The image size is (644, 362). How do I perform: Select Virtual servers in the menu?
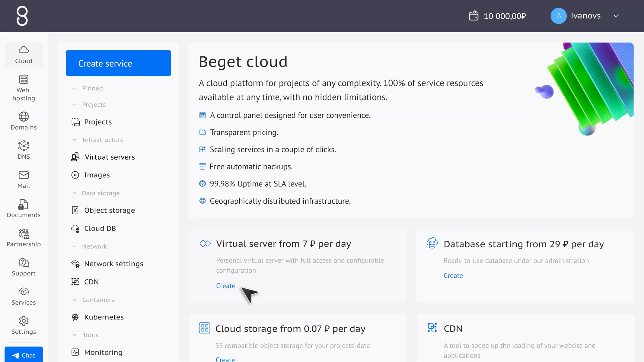(x=110, y=157)
